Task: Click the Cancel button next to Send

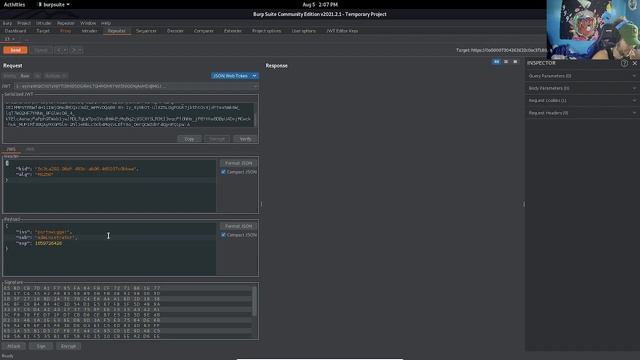Action: click(x=41, y=50)
